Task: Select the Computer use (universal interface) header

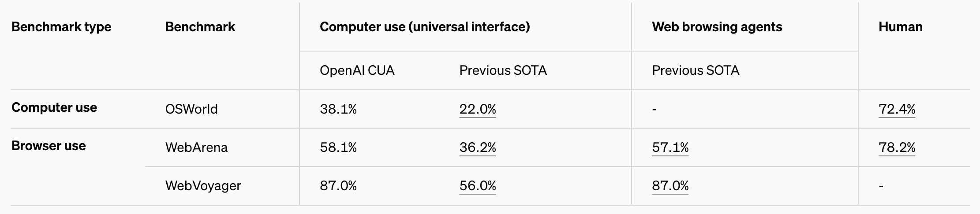Action: pyautogui.click(x=425, y=27)
